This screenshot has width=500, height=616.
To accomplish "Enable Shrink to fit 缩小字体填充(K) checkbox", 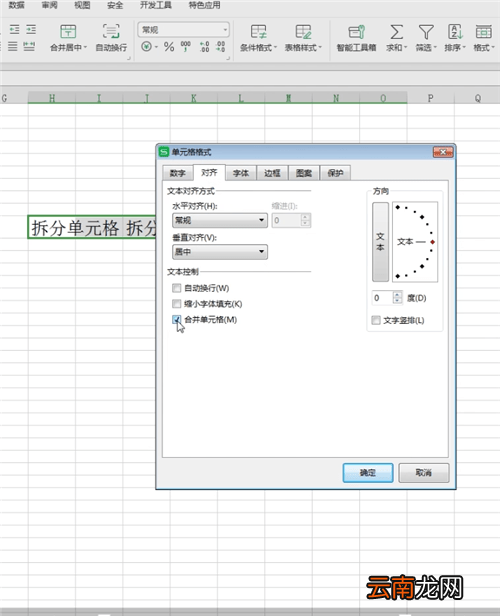I will click(x=177, y=304).
